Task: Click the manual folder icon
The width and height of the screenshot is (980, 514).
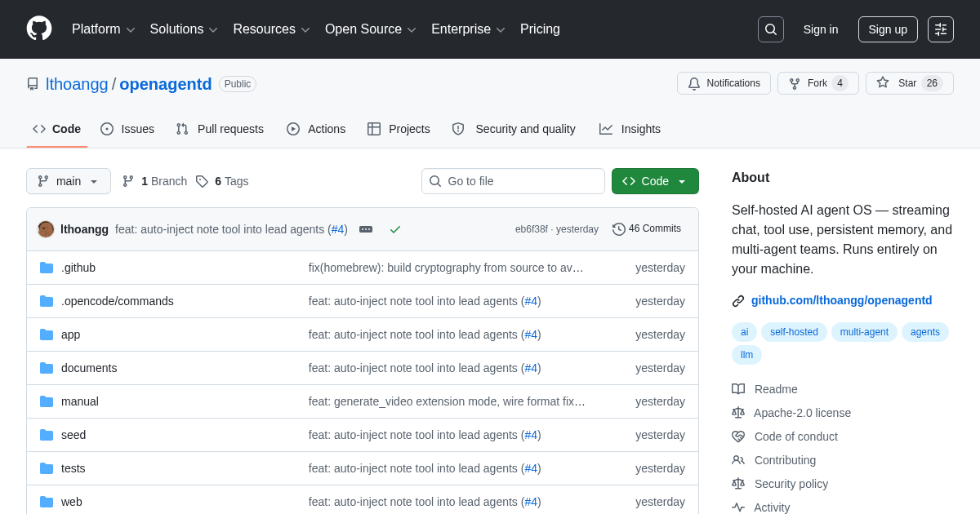Action: pos(47,401)
